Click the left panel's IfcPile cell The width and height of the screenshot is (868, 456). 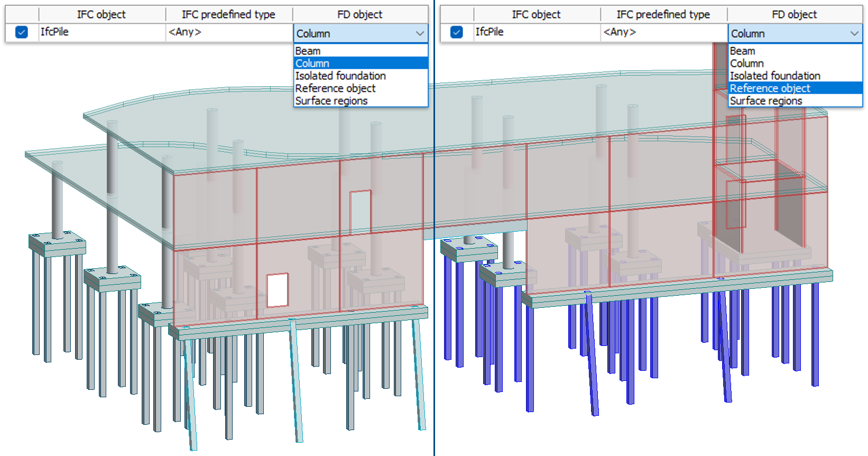click(100, 32)
